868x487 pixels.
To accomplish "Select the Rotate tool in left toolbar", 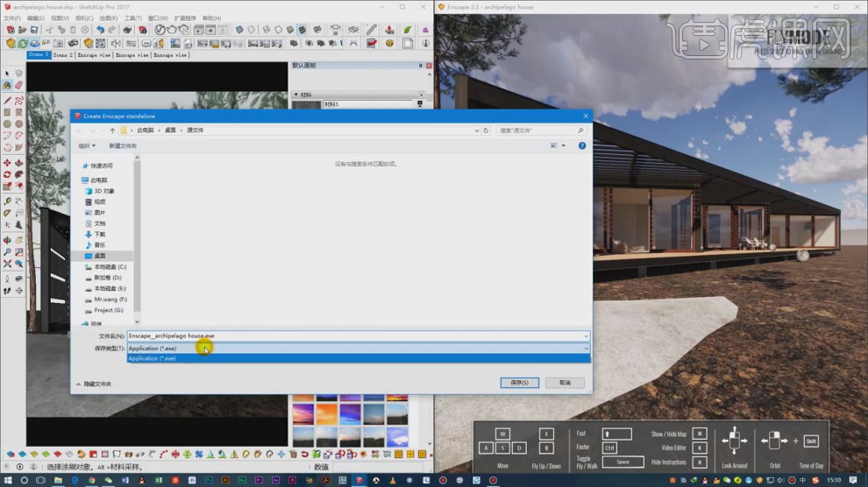I will [x=7, y=174].
